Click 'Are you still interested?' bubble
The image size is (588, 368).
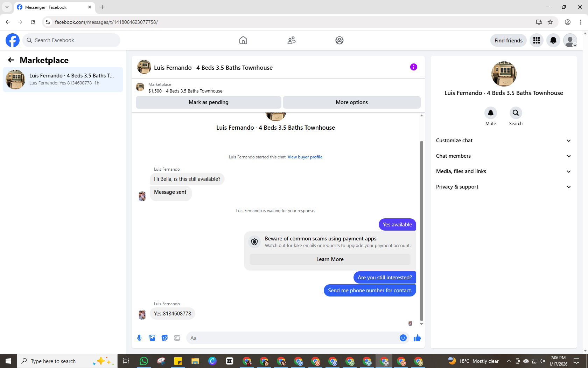click(385, 278)
